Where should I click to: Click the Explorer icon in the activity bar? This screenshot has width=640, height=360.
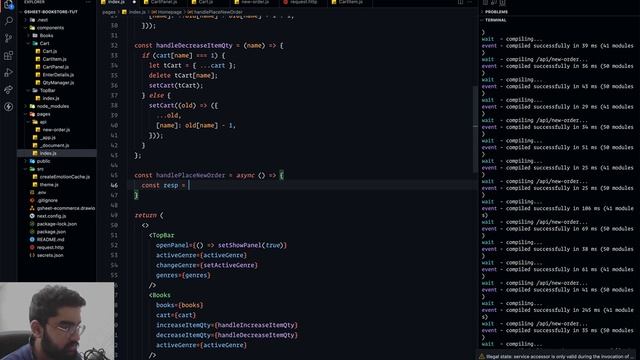click(9, 4)
